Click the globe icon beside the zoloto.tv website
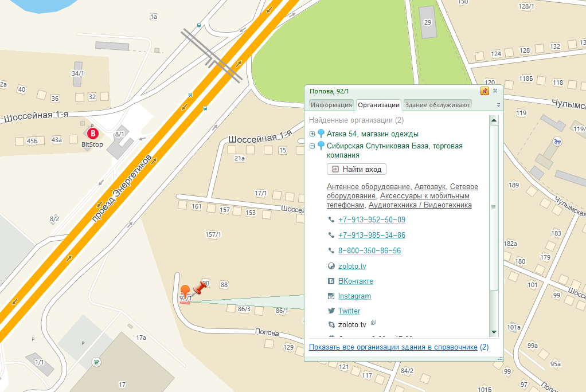This screenshot has height=392, width=586. 331,266
